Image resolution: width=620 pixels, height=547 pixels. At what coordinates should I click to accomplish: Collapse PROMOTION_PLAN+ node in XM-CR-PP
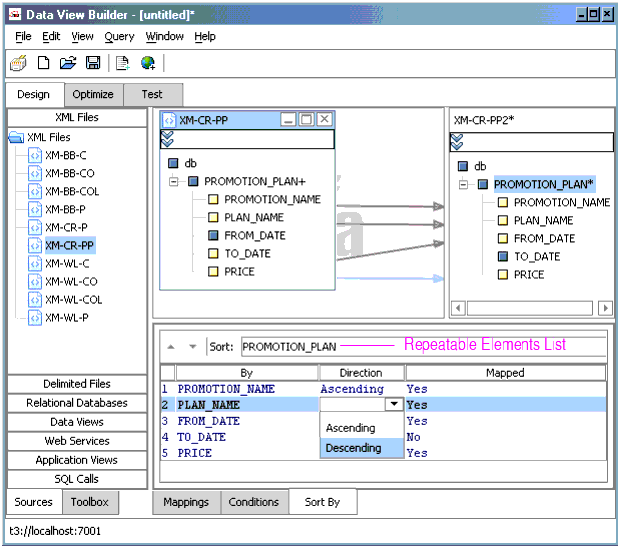pyautogui.click(x=173, y=182)
